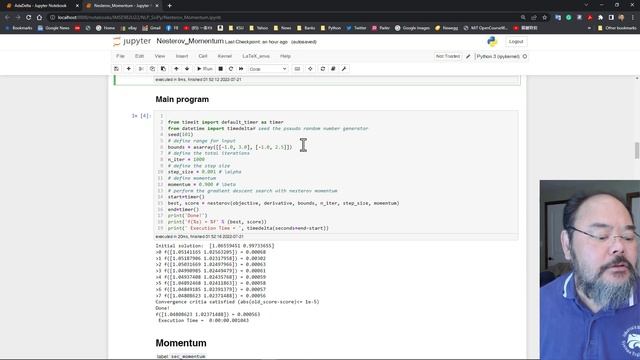The image size is (640, 360).
Task: Click the Not Trusted button
Action: pos(448,56)
